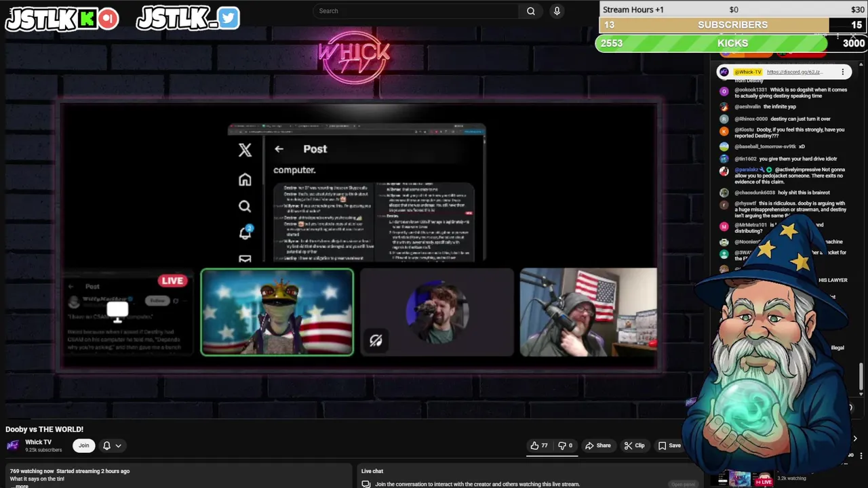This screenshot has height=488, width=868.
Task: Click username @chaosdunk6038 in chat
Action: tap(755, 192)
